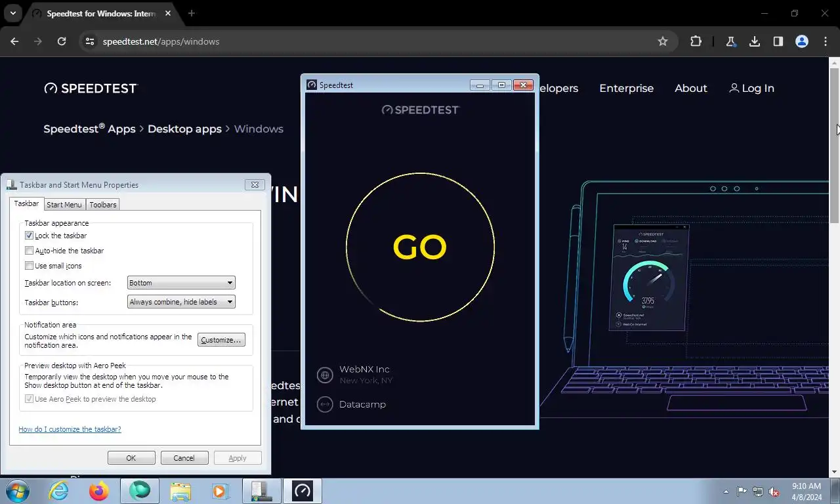
Task: Click the network tray icon
Action: pos(758,492)
